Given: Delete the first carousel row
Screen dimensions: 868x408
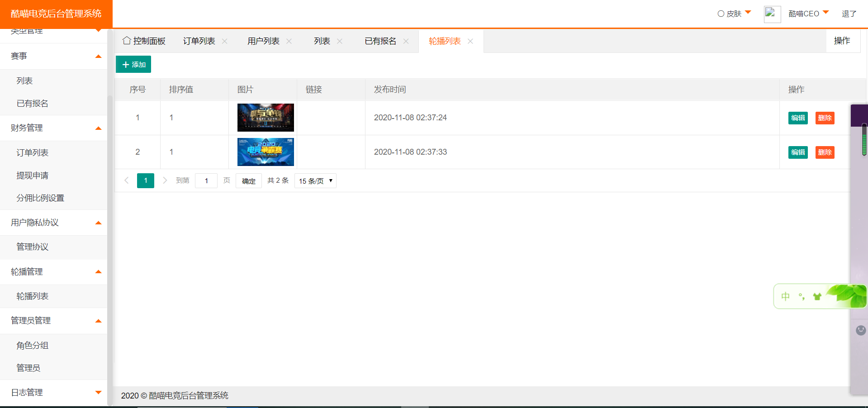Looking at the screenshot, I should click(825, 118).
